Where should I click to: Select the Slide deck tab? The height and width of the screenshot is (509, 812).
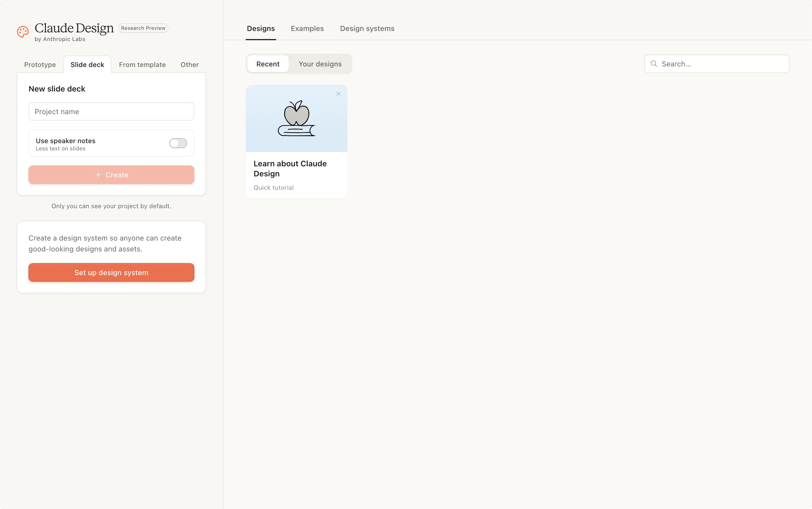[87, 65]
